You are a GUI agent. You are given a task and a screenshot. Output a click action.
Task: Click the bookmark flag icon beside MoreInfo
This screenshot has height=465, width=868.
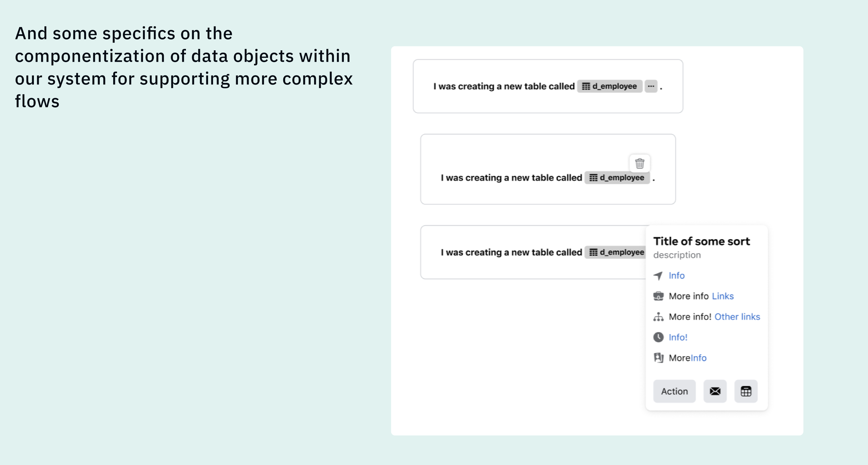pos(658,358)
